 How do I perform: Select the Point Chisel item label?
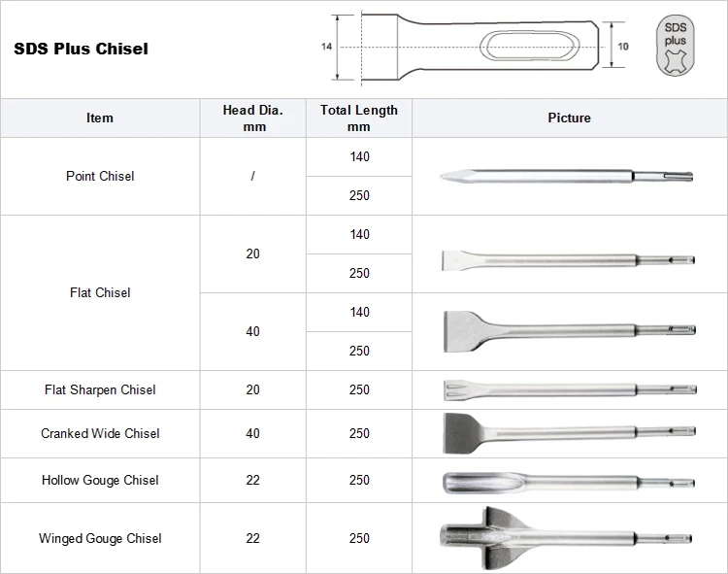[100, 176]
